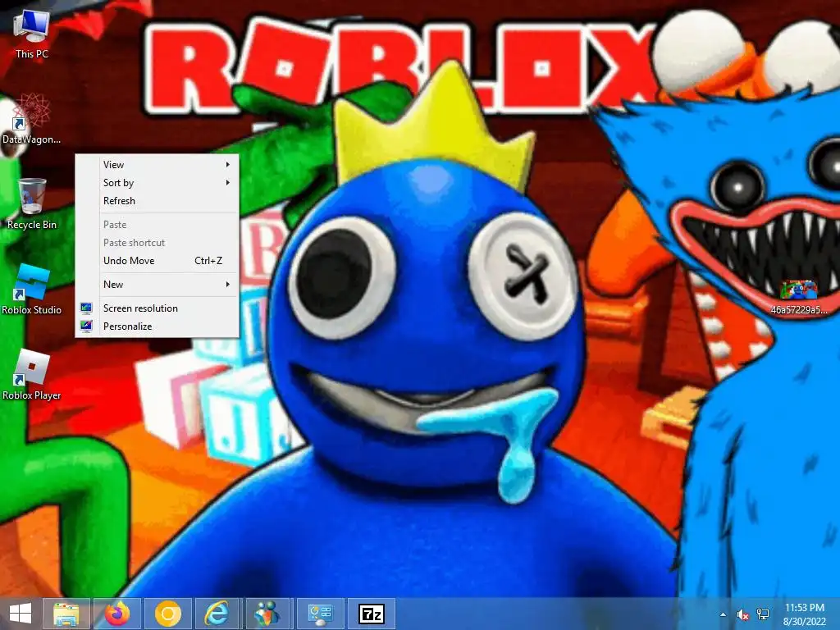Open the Windows Start button
This screenshot has height=630, width=840.
tap(21, 614)
